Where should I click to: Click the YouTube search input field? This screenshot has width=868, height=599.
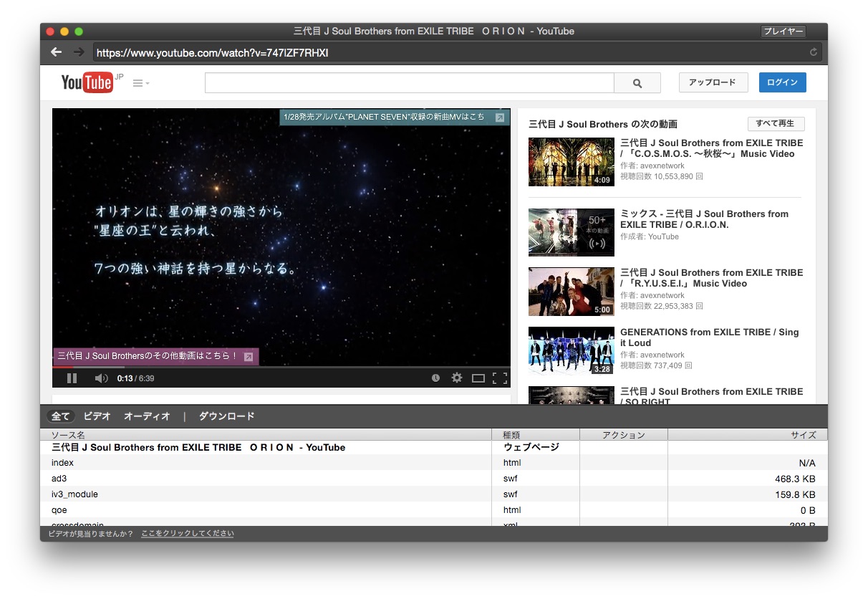pos(410,83)
